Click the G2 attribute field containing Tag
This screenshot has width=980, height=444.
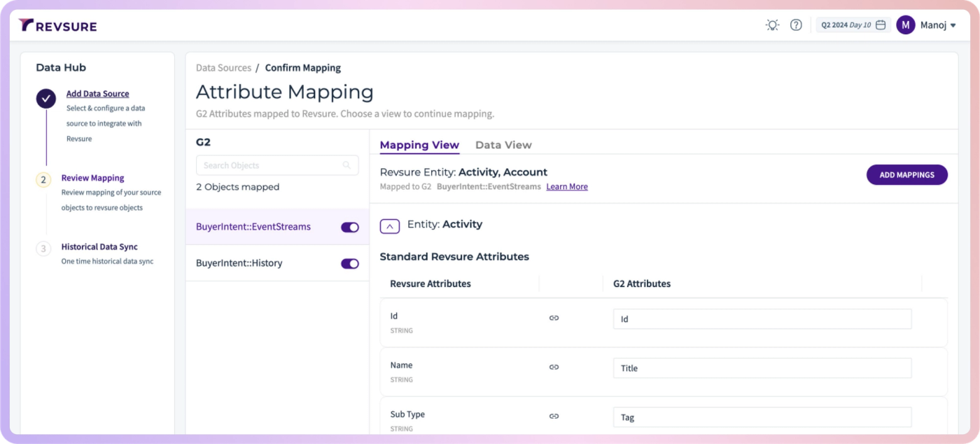pyautogui.click(x=762, y=417)
